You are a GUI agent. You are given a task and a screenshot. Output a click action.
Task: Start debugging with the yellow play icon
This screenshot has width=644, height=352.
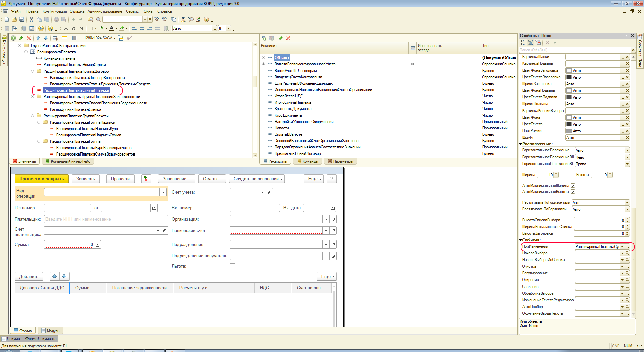(x=41, y=28)
